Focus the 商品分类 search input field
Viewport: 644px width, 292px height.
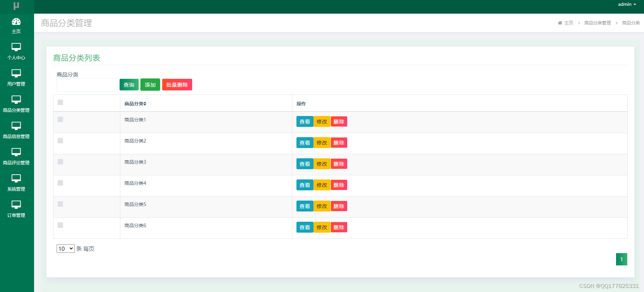(87, 85)
